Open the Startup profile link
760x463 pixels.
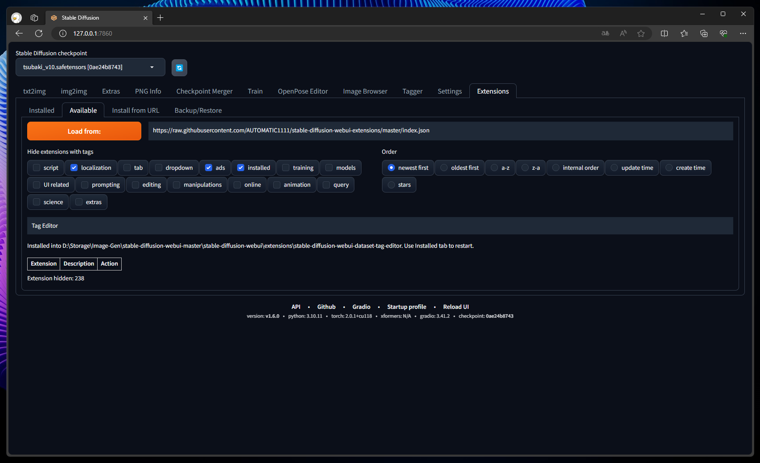coord(407,307)
